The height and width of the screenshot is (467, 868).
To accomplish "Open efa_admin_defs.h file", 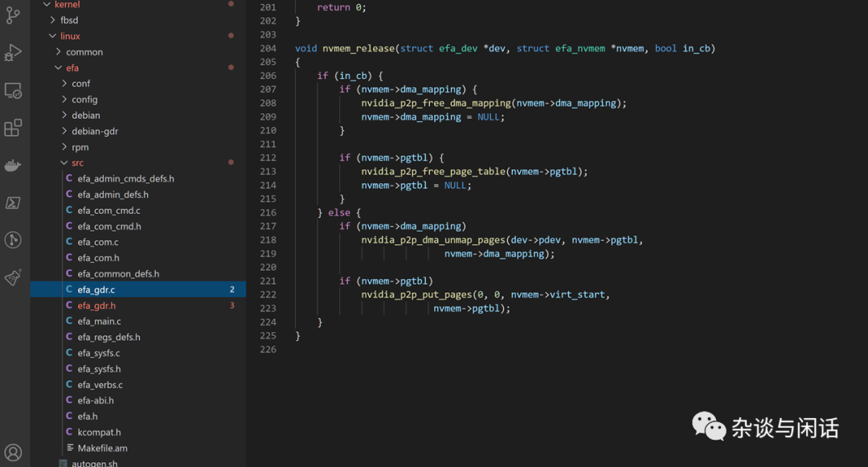I will 113,195.
